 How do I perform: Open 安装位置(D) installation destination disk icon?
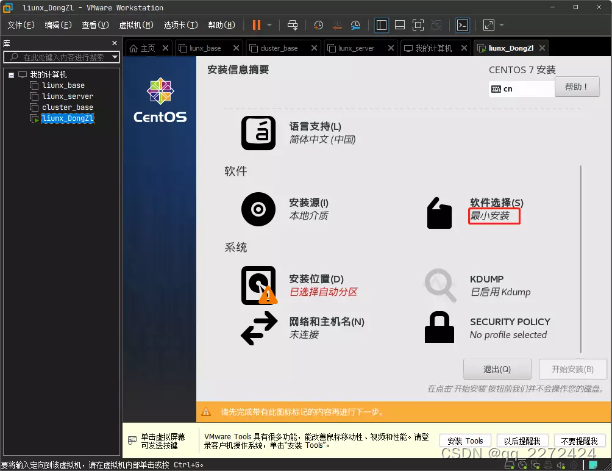[259, 286]
